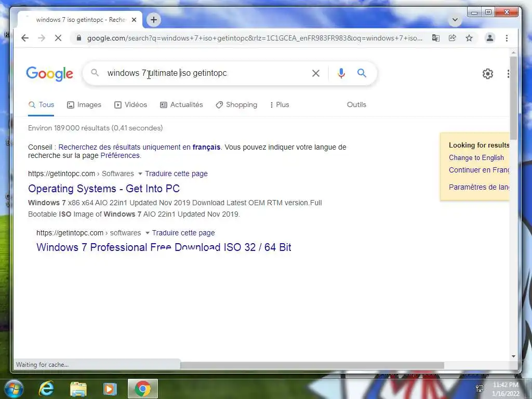This screenshot has width=532, height=399.
Task: Share this page icon
Action: point(453,38)
